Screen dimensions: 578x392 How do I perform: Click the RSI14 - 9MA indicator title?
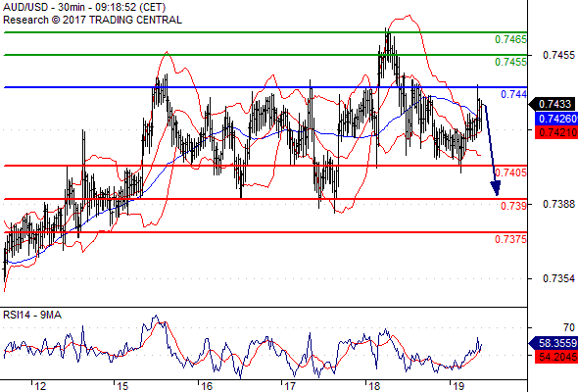click(32, 315)
